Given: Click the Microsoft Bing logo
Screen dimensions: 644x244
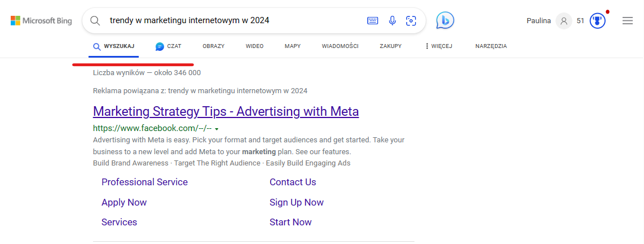Looking at the screenshot, I should tap(41, 20).
